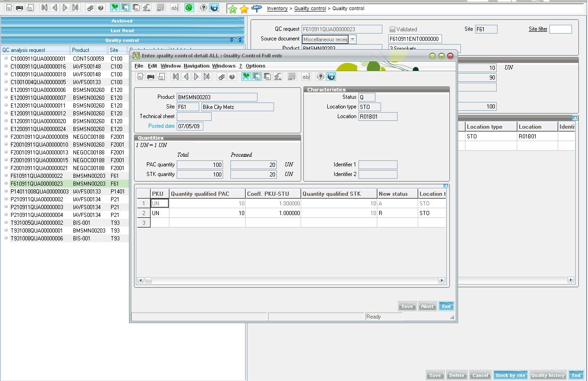
Task: Click the Site filter link
Action: point(538,29)
